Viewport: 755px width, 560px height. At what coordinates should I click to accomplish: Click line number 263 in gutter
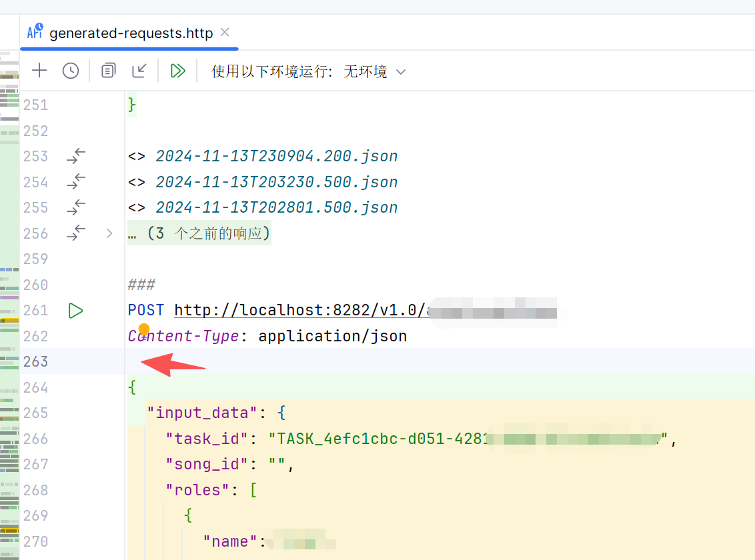(x=35, y=362)
